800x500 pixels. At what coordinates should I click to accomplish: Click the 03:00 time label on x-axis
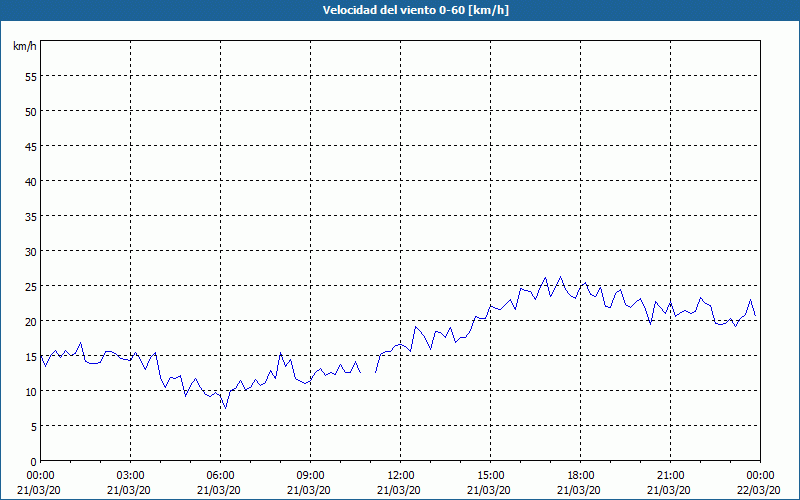(x=131, y=476)
